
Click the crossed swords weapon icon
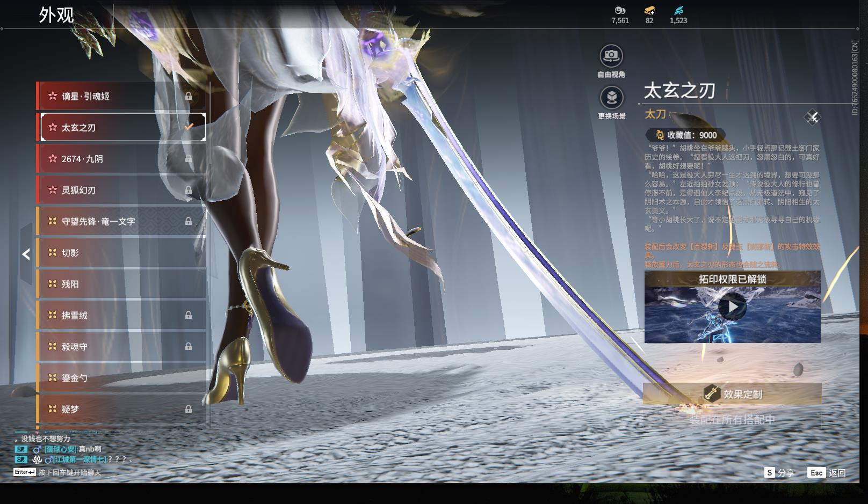(x=812, y=118)
